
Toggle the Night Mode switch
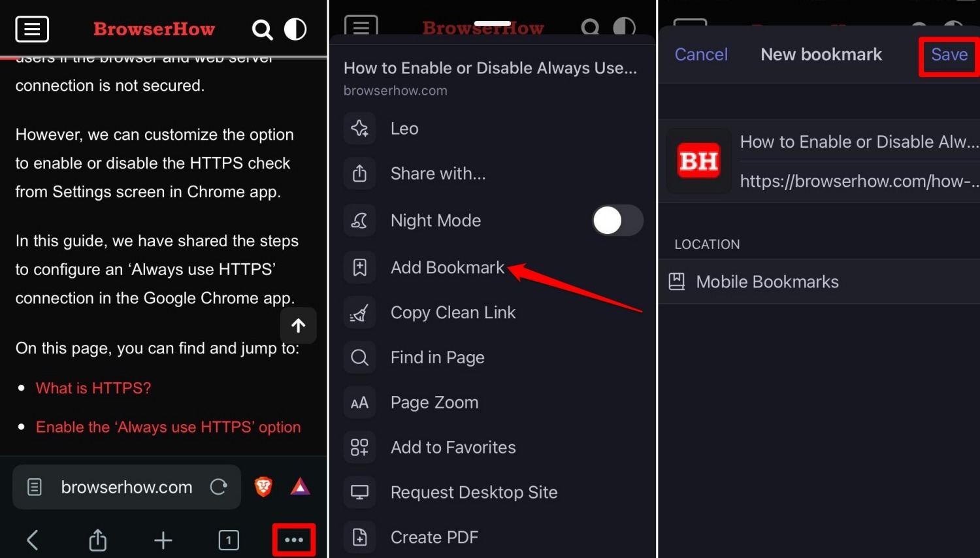[x=617, y=221]
